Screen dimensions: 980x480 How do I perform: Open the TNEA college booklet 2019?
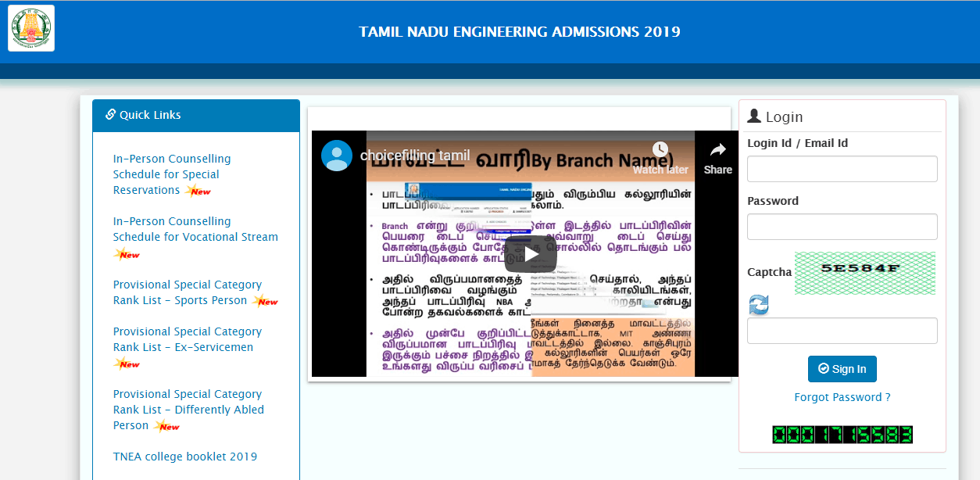coord(184,457)
